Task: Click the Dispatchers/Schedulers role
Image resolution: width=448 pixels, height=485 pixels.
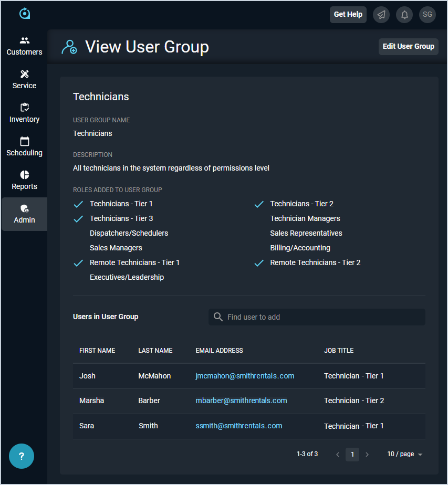Action: (x=129, y=233)
